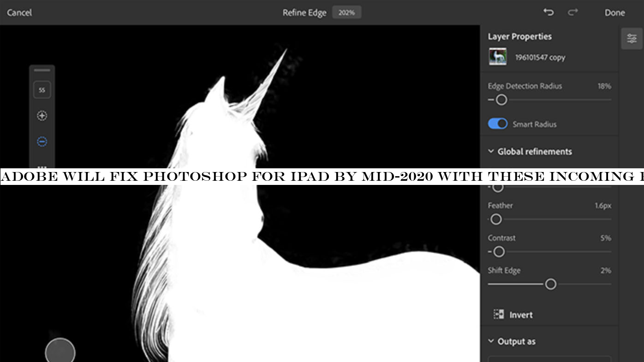Click the Layer Properties heading
Screen dimensions: 644x362
(x=519, y=36)
